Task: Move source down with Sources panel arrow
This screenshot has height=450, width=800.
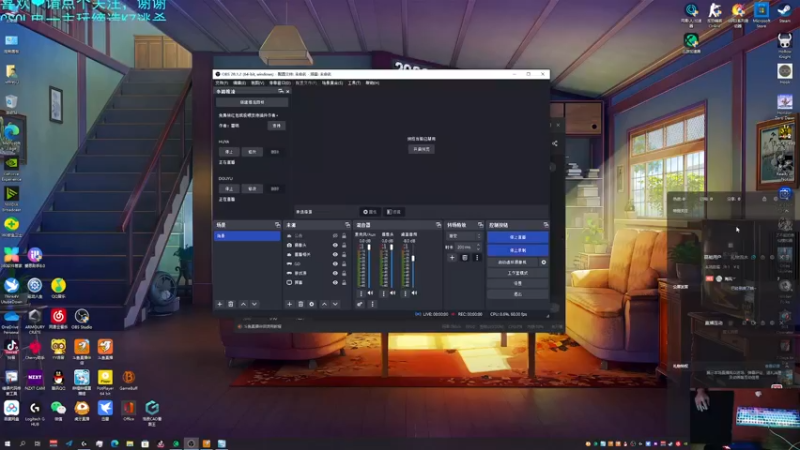Action: pos(335,304)
